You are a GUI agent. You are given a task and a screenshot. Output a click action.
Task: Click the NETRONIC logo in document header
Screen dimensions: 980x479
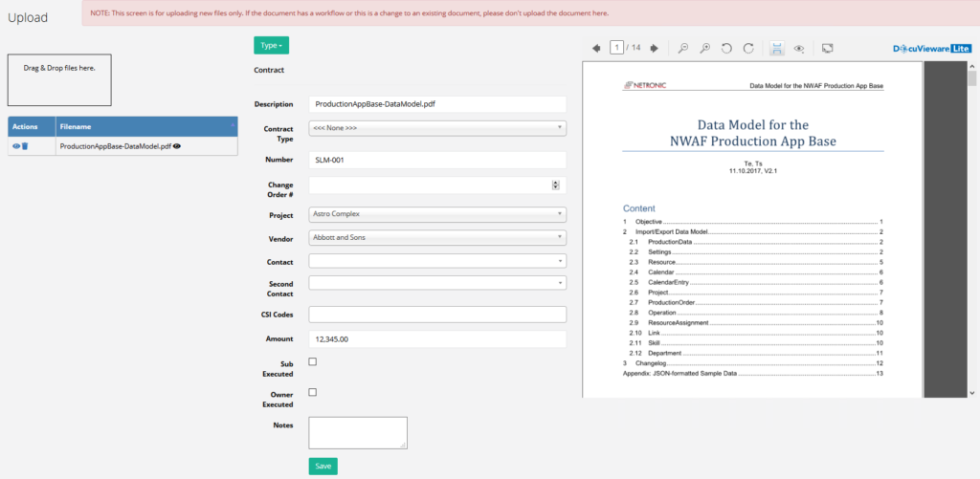click(644, 85)
